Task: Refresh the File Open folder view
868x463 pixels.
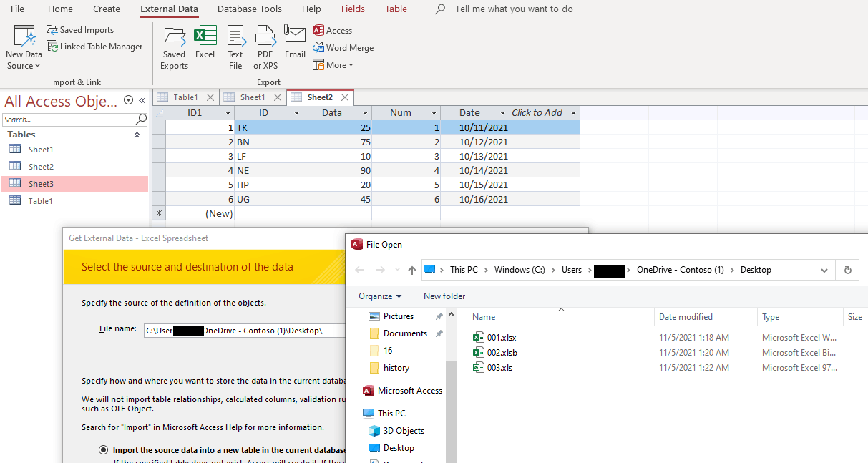Action: pyautogui.click(x=848, y=270)
